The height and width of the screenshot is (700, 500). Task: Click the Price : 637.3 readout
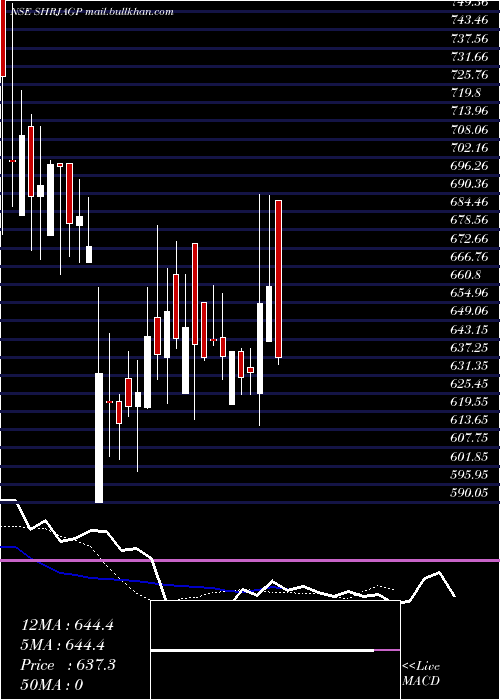click(x=68, y=665)
